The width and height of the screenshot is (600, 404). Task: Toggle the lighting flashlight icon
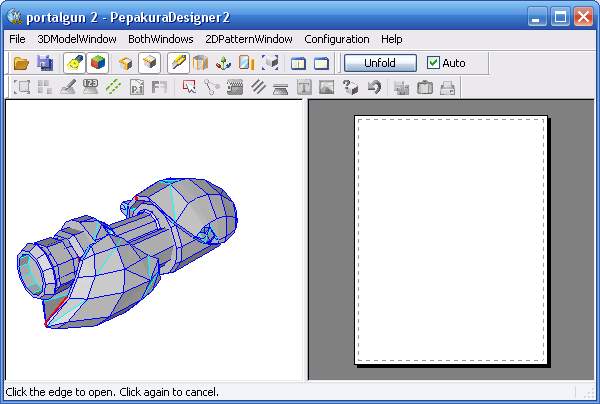coord(74,63)
